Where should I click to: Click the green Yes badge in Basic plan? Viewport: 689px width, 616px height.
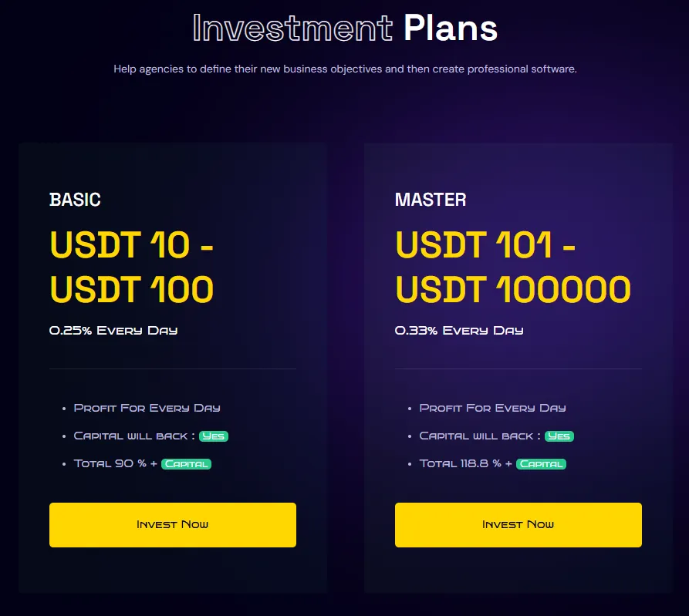[214, 436]
